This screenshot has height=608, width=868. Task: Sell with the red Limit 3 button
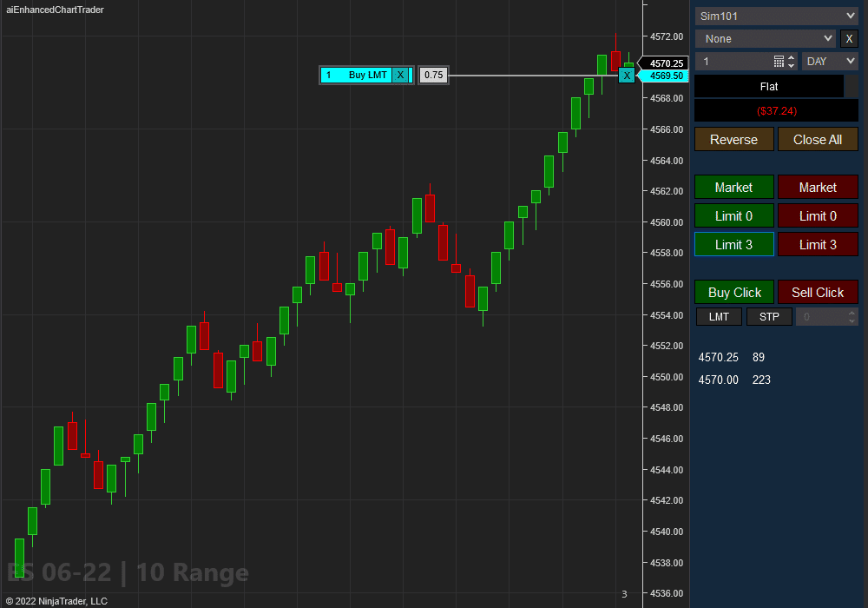pyautogui.click(x=818, y=244)
